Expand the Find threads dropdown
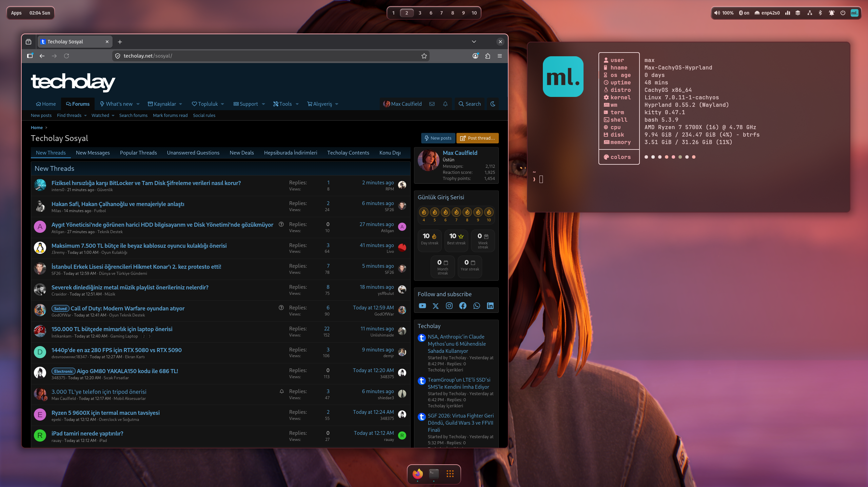The image size is (868, 487). 85,116
